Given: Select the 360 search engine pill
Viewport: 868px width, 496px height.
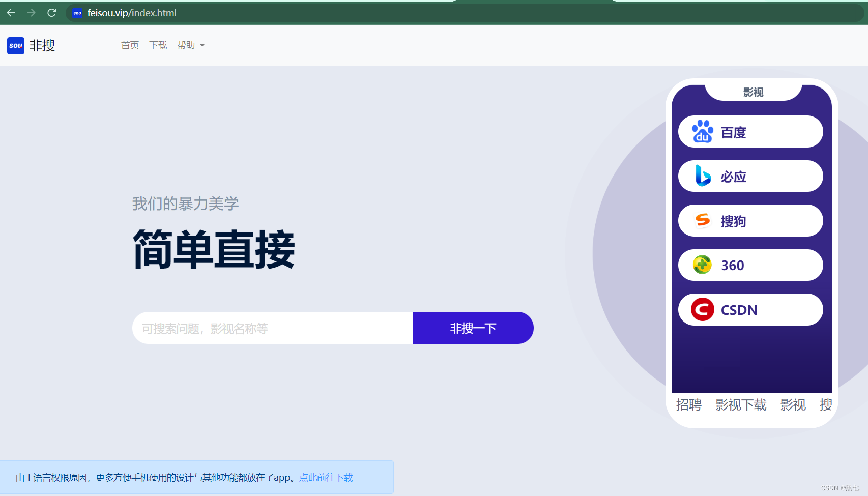Looking at the screenshot, I should coord(750,265).
